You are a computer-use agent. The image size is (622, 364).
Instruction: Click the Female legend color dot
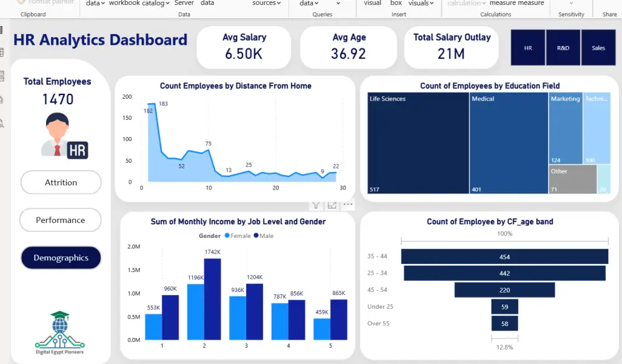coord(227,235)
